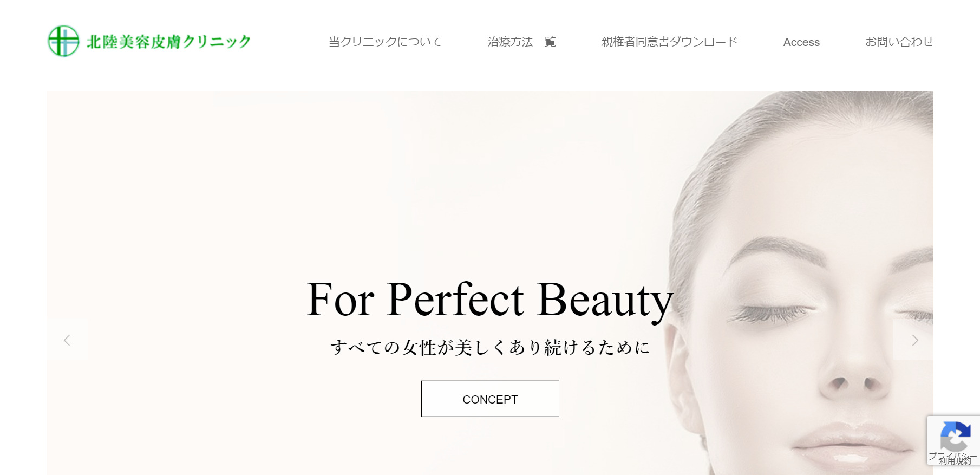Click the reCAPTCHA logo badge

click(955, 436)
